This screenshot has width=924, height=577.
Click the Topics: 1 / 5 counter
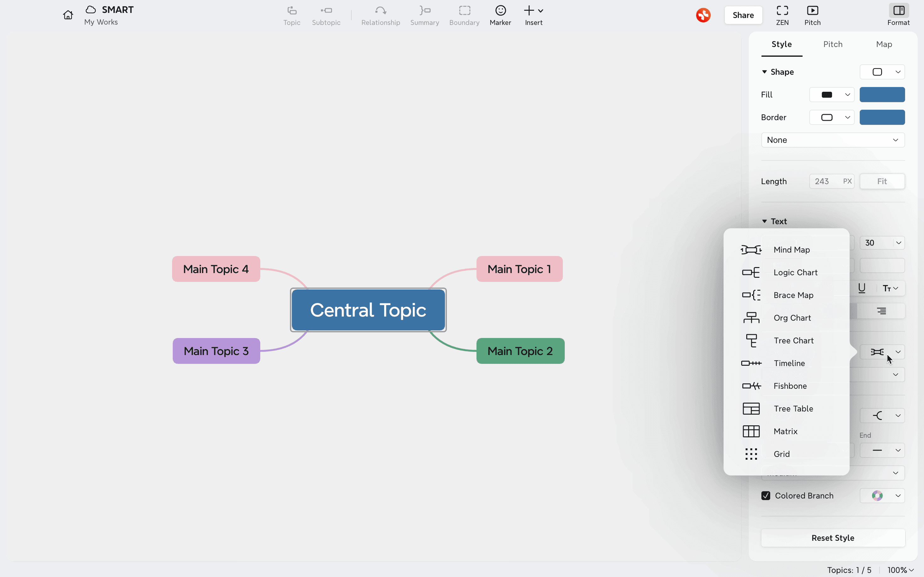[x=849, y=570]
